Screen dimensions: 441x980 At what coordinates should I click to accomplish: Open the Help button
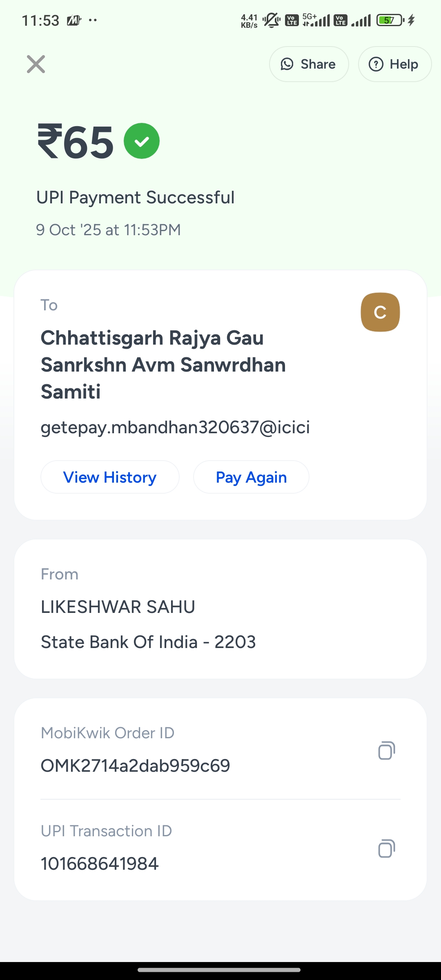click(394, 64)
